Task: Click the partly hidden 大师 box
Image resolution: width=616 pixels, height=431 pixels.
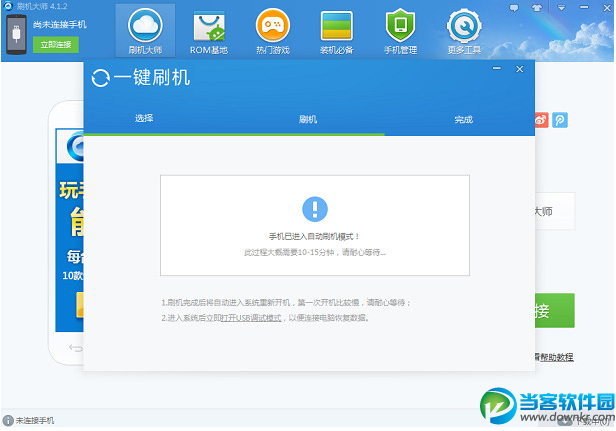Action: coord(555,211)
